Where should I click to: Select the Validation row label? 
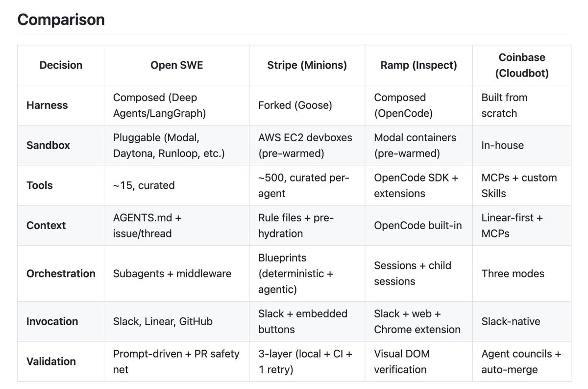click(x=51, y=362)
